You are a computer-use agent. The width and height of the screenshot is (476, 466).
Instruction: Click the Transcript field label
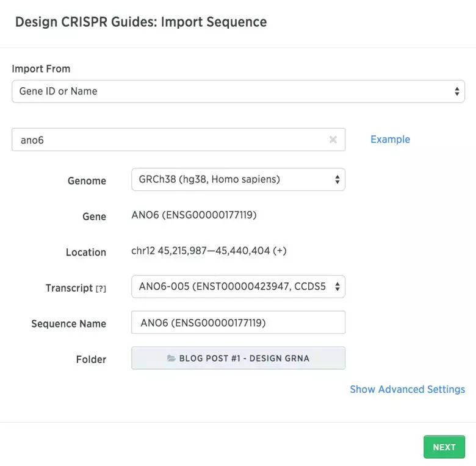pyautogui.click(x=69, y=288)
